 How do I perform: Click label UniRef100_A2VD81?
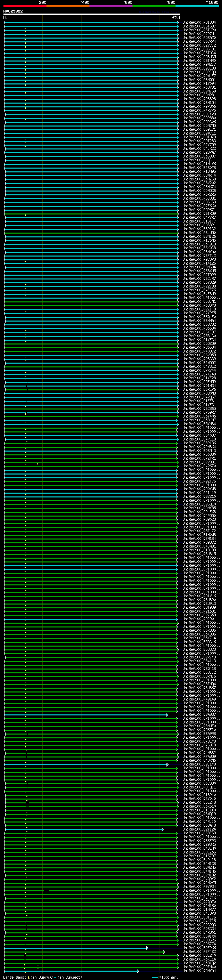click(x=199, y=462)
